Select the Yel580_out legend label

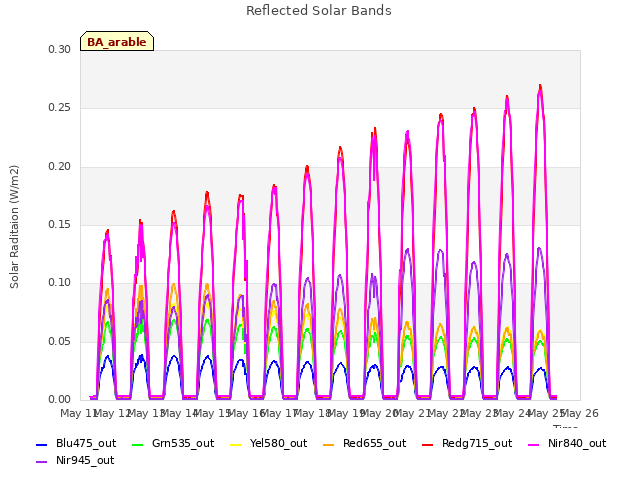278,443
